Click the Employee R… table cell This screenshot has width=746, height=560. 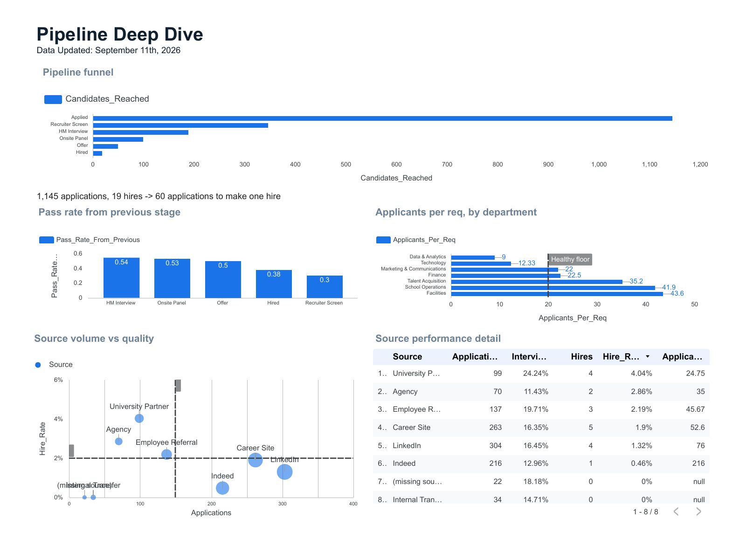tap(416, 409)
